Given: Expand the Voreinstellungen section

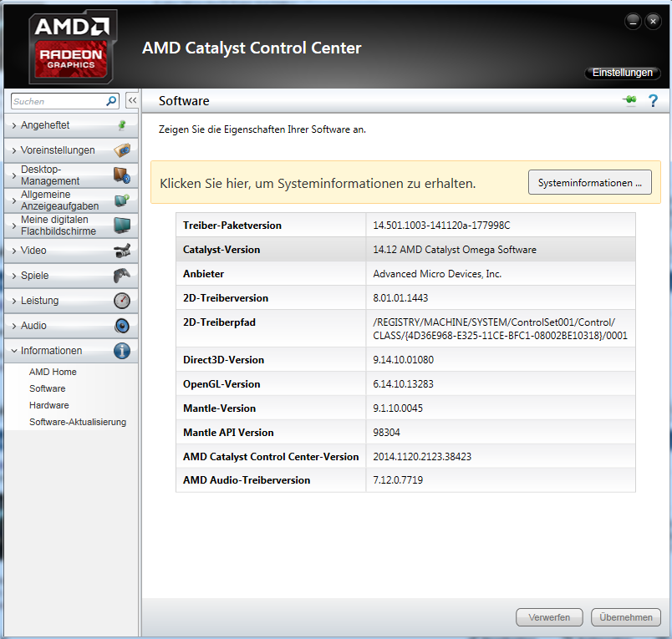Looking at the screenshot, I should coord(71,150).
